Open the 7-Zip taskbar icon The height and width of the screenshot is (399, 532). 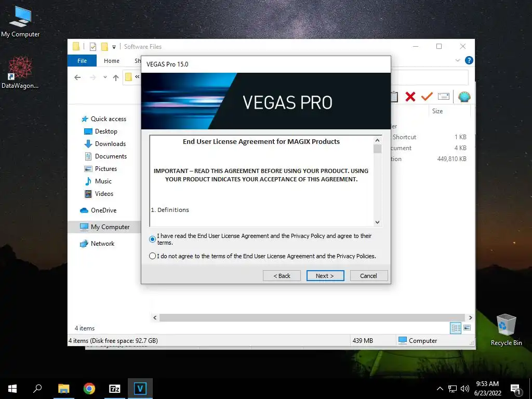(x=115, y=389)
